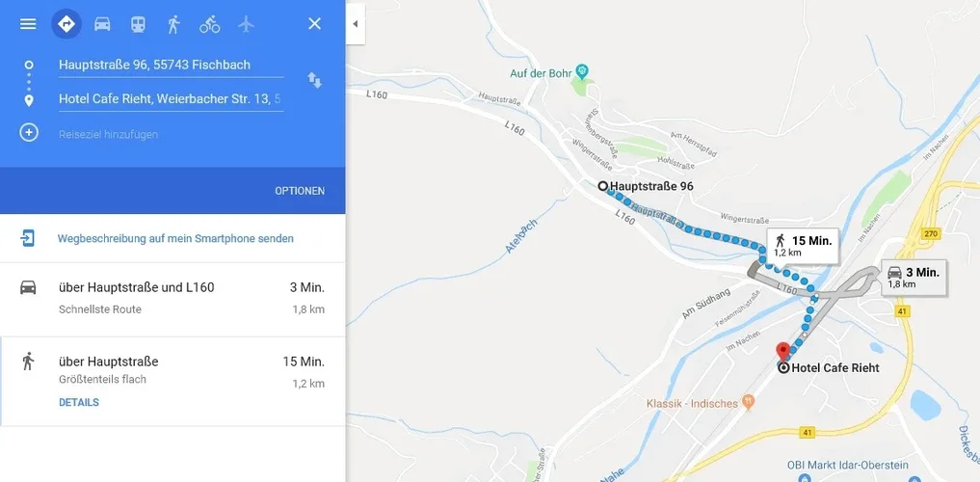Select the flight travel mode icon

(x=247, y=24)
